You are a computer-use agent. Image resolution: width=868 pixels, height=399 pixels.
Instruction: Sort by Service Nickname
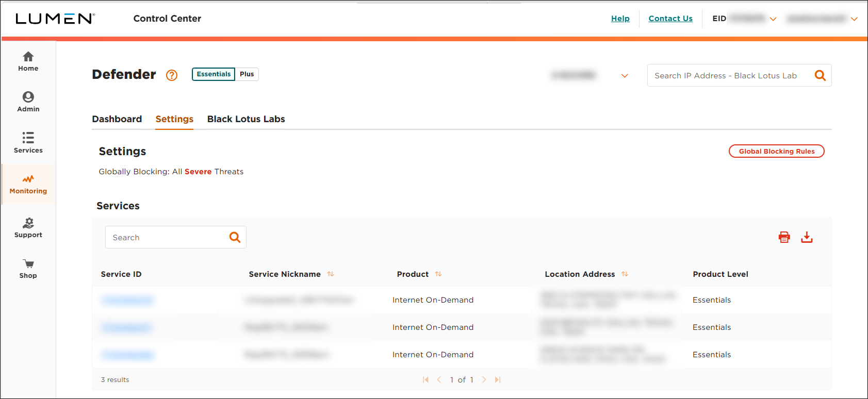click(x=331, y=274)
